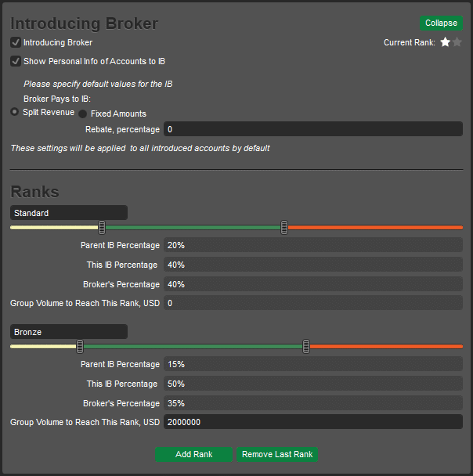Viewport: 473px width, 476px height.
Task: Click the first filled rank star
Action: click(446, 42)
